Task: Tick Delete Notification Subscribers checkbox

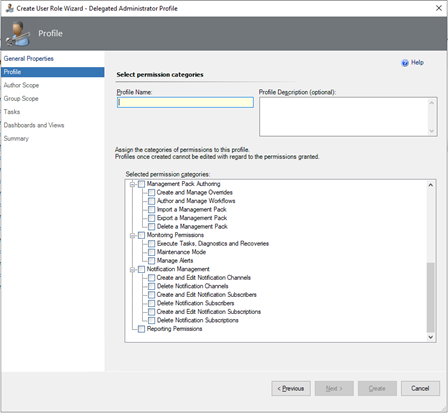Action: click(151, 303)
